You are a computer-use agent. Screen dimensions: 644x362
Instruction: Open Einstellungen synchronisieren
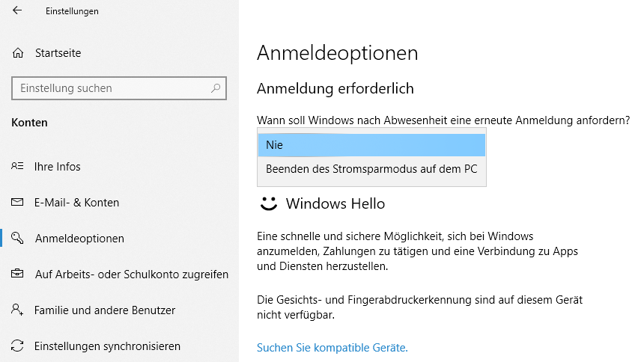[x=107, y=346]
